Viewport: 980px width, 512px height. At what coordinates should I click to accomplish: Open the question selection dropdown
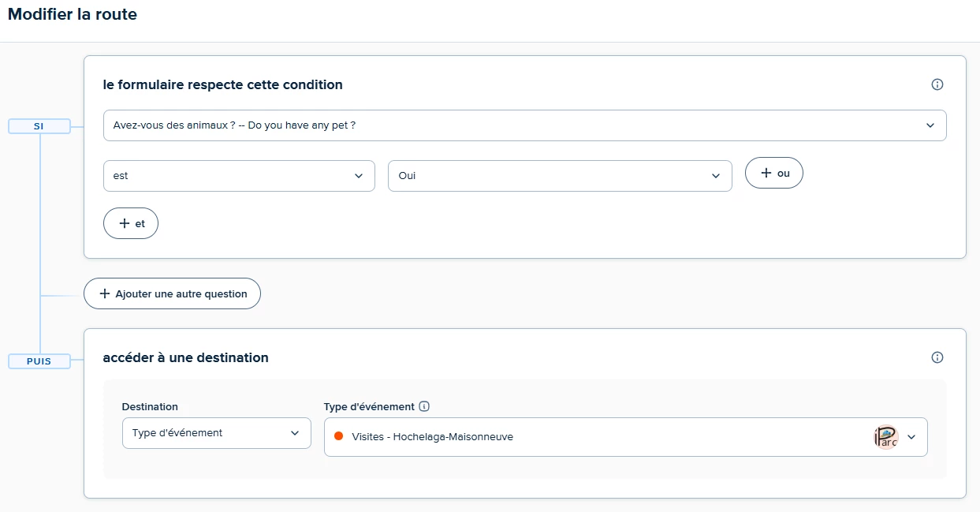coord(525,125)
